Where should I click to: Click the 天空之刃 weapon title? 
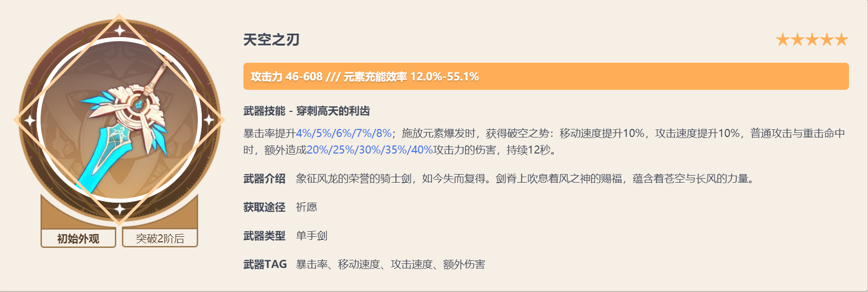click(x=271, y=40)
